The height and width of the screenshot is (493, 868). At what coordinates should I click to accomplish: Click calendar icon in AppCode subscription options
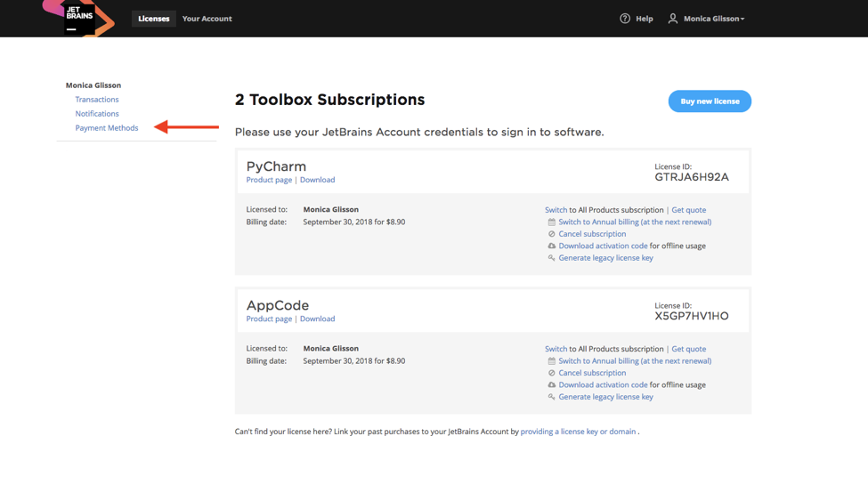(551, 361)
